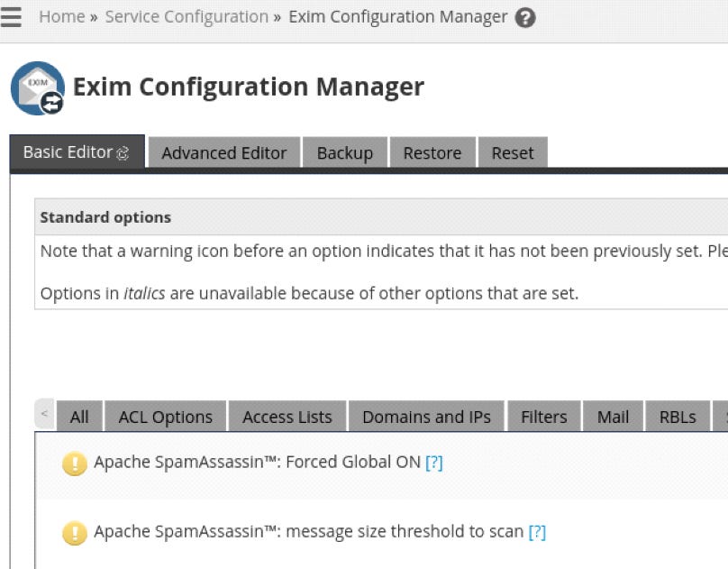Switch to ACL Options tab

tap(166, 417)
